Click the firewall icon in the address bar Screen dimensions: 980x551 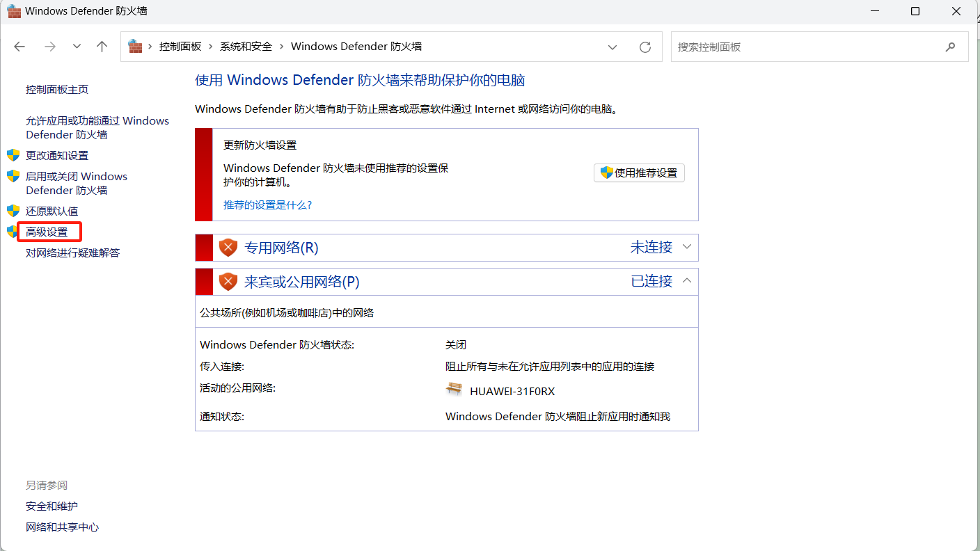point(135,47)
